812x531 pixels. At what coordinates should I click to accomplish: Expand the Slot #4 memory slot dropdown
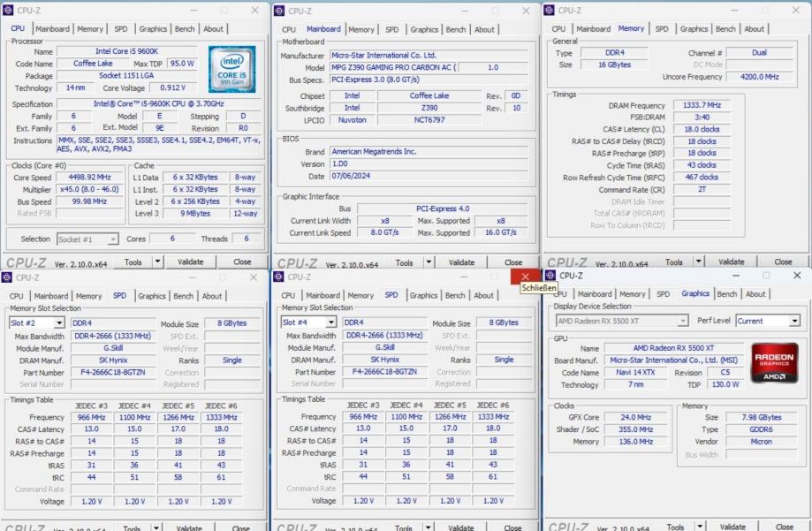click(331, 322)
